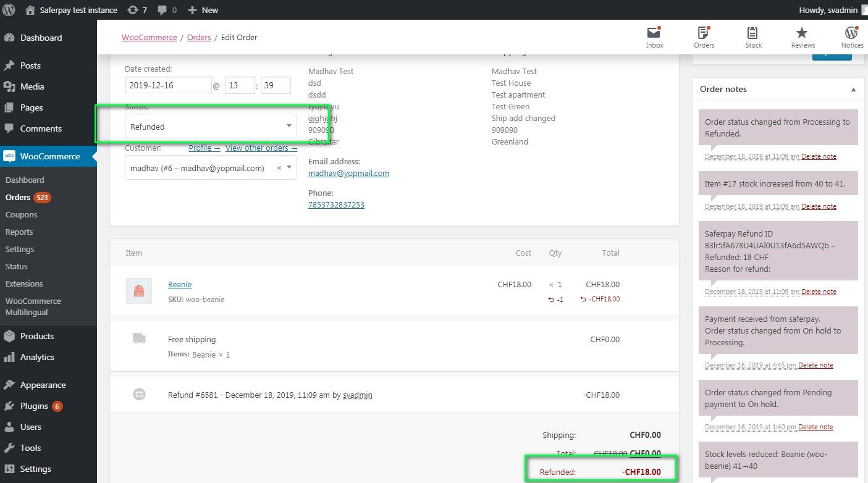Click the Beanie product thumbnail

(x=139, y=291)
